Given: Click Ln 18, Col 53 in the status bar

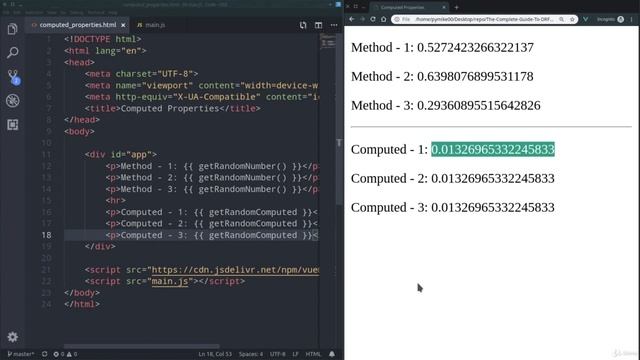Looking at the screenshot, I should 215,354.
